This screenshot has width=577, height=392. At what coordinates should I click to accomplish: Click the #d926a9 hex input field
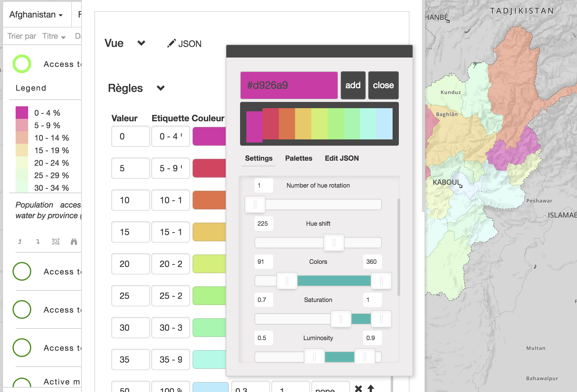(288, 85)
